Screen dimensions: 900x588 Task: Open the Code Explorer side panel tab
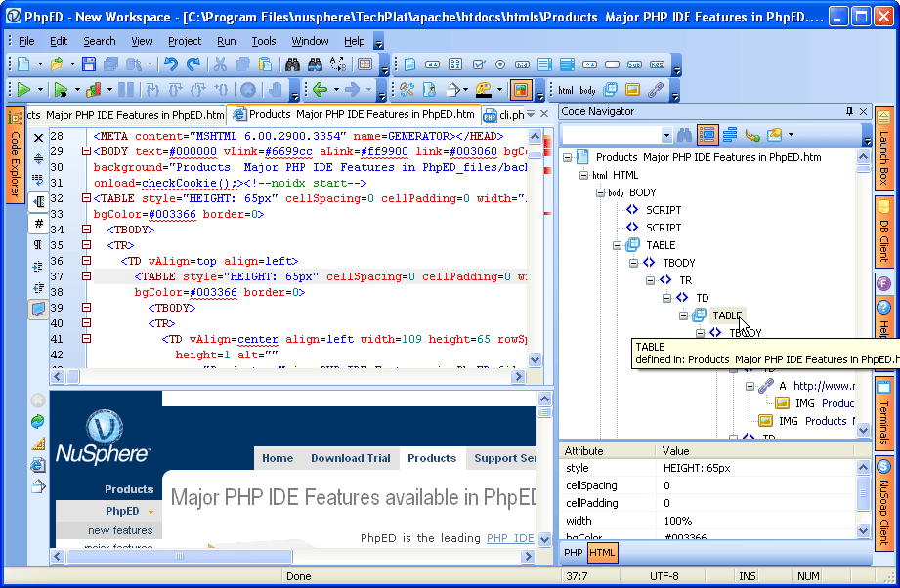[15, 155]
